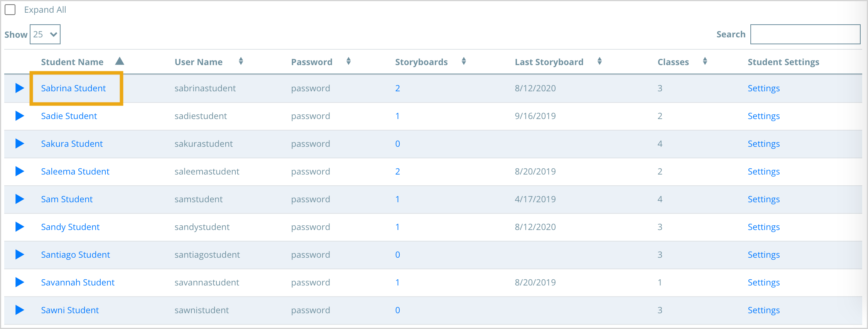Expand Sandy Student row triangle
The image size is (868, 329).
pyautogui.click(x=20, y=227)
